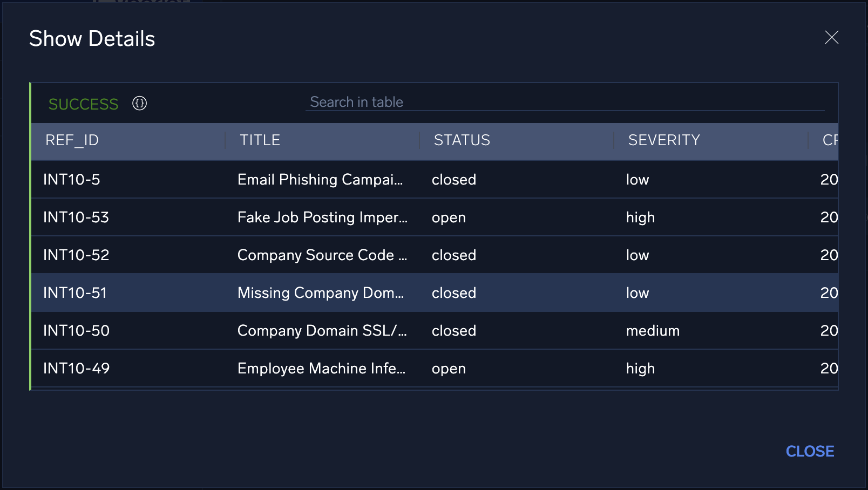The width and height of the screenshot is (868, 490).
Task: Click Email Phishing Campaign title cell
Action: point(320,180)
